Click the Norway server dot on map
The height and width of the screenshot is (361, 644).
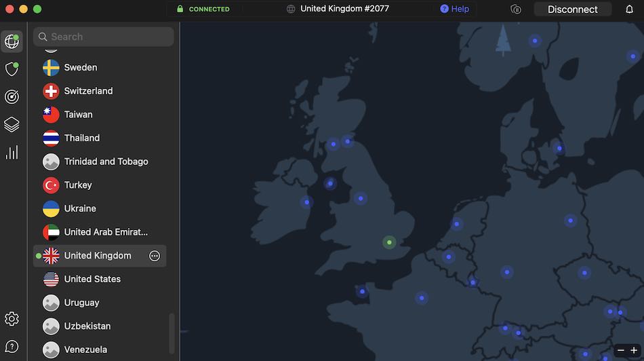click(535, 40)
